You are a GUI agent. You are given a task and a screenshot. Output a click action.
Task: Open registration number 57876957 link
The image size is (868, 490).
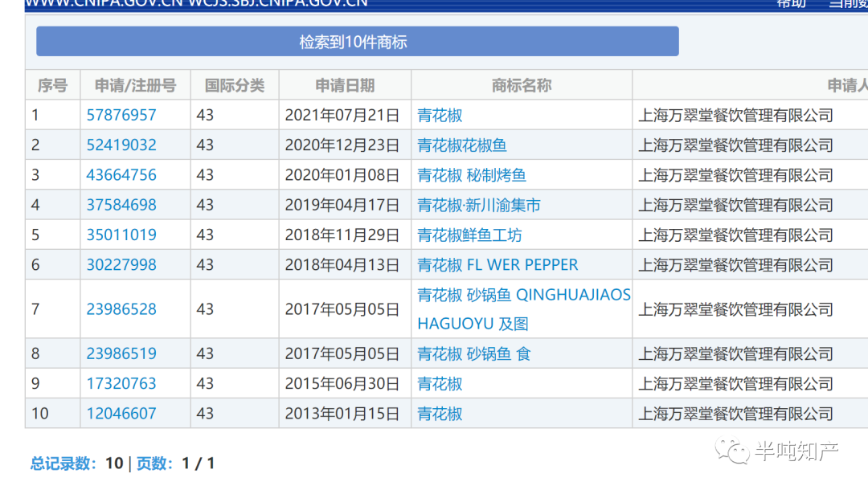click(121, 116)
